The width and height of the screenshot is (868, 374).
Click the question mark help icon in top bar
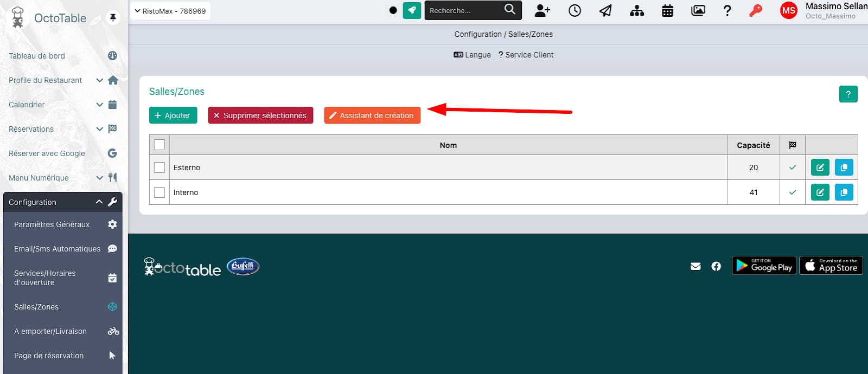(727, 10)
